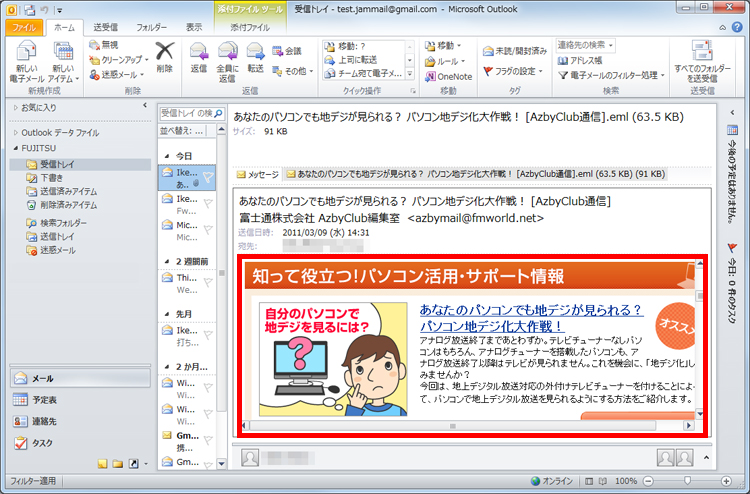Open 電子メールのフィルター処理 dropdown
The height and width of the screenshot is (494, 750).
click(611, 75)
